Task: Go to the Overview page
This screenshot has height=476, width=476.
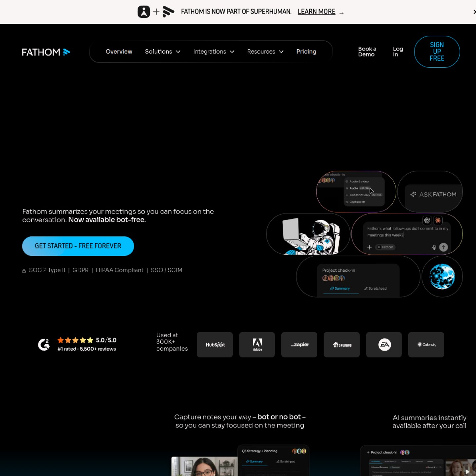Action: [119, 52]
